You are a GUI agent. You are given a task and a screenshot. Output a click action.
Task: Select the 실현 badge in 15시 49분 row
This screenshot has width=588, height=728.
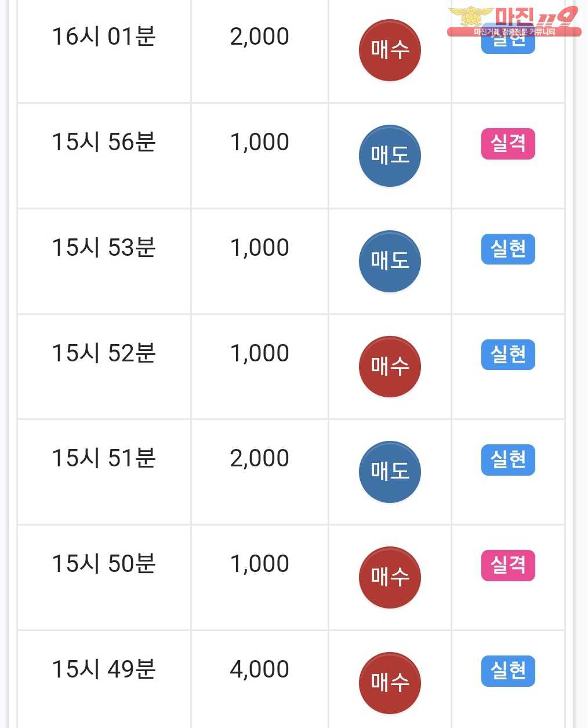click(x=508, y=671)
